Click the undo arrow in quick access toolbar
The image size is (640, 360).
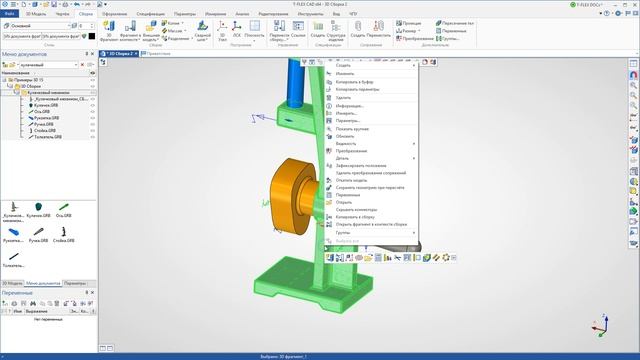pos(76,4)
